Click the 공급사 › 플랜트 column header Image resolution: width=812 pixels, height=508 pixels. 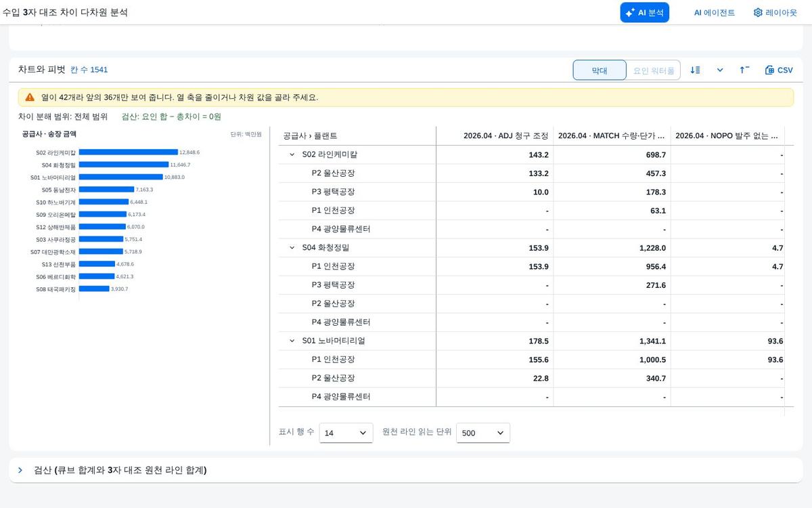(357, 135)
